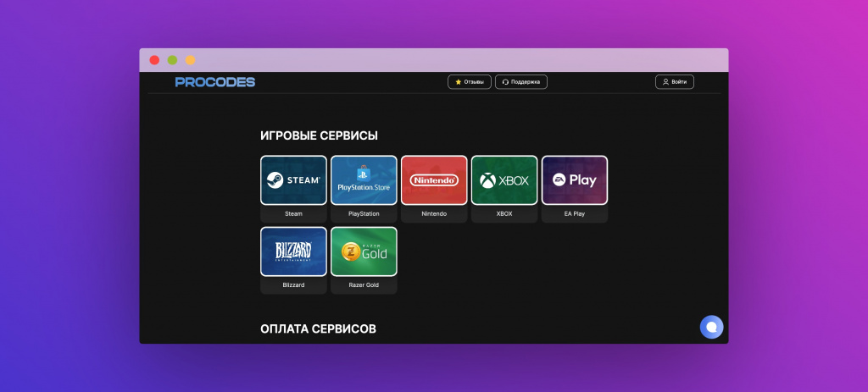Open the PlayStation Store card image
The image size is (868, 392).
(364, 180)
